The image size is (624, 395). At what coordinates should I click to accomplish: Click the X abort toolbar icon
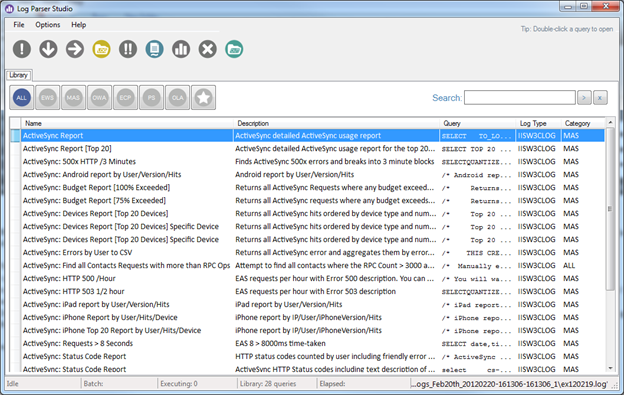point(208,49)
